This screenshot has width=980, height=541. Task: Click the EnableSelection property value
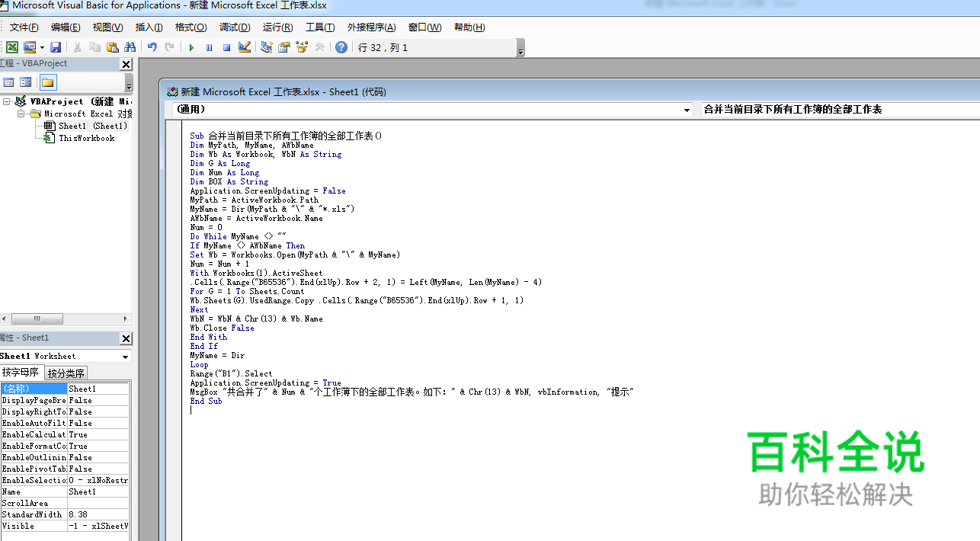[x=99, y=480]
